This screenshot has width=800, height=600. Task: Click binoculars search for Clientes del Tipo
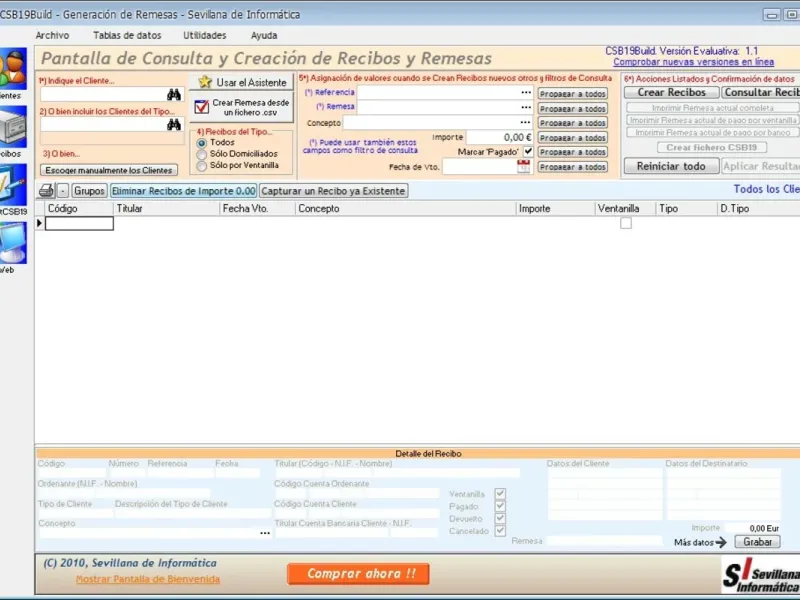coord(173,125)
